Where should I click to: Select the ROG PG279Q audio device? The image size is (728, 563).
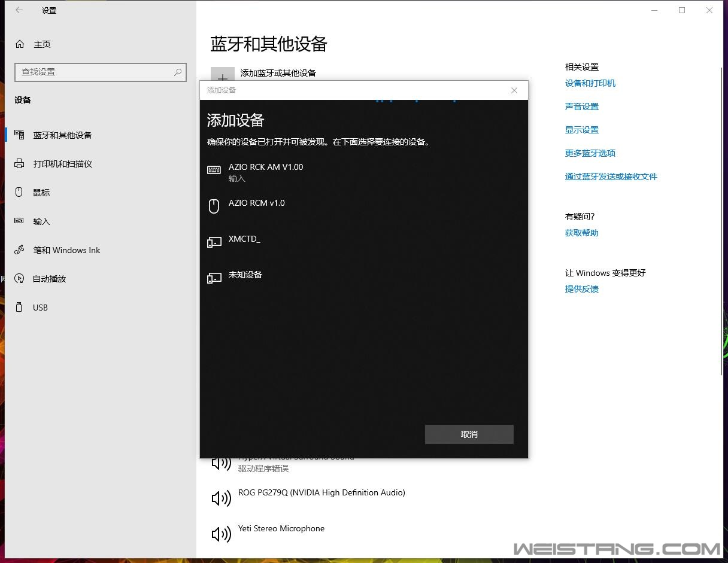click(321, 492)
